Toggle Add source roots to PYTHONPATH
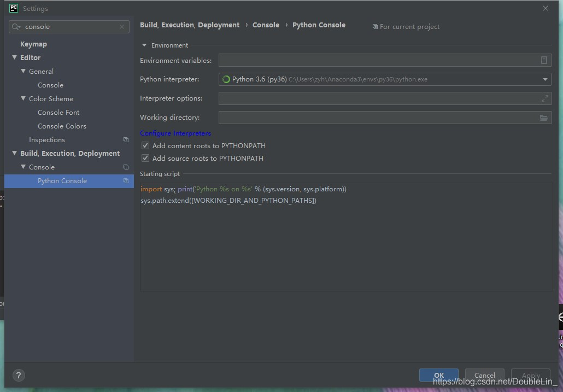Screen dimensions: 563x392 (x=145, y=159)
